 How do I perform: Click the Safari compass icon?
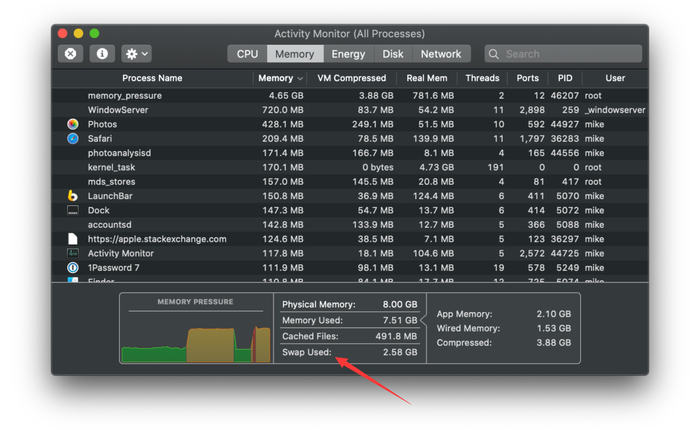[73, 138]
